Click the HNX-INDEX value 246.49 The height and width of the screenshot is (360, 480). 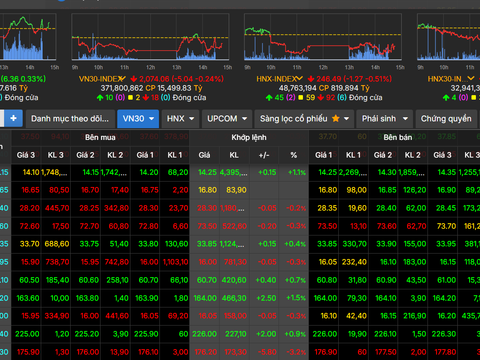[x=328, y=79]
